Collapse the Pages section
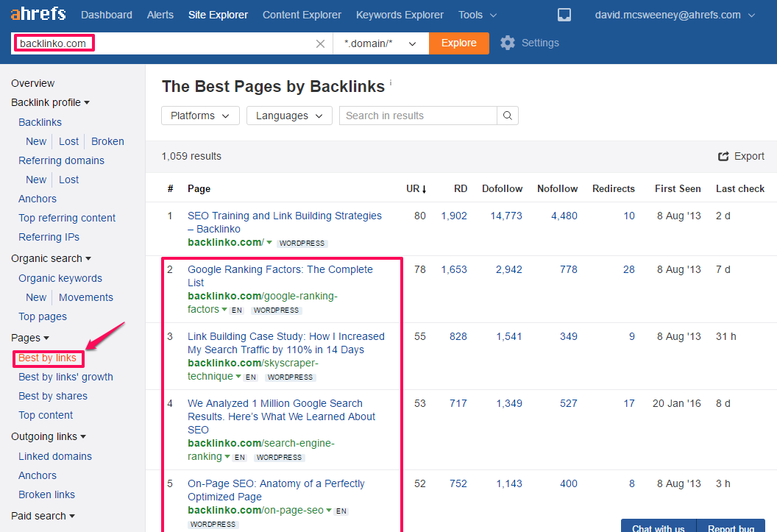This screenshot has height=532, width=777. click(x=30, y=338)
